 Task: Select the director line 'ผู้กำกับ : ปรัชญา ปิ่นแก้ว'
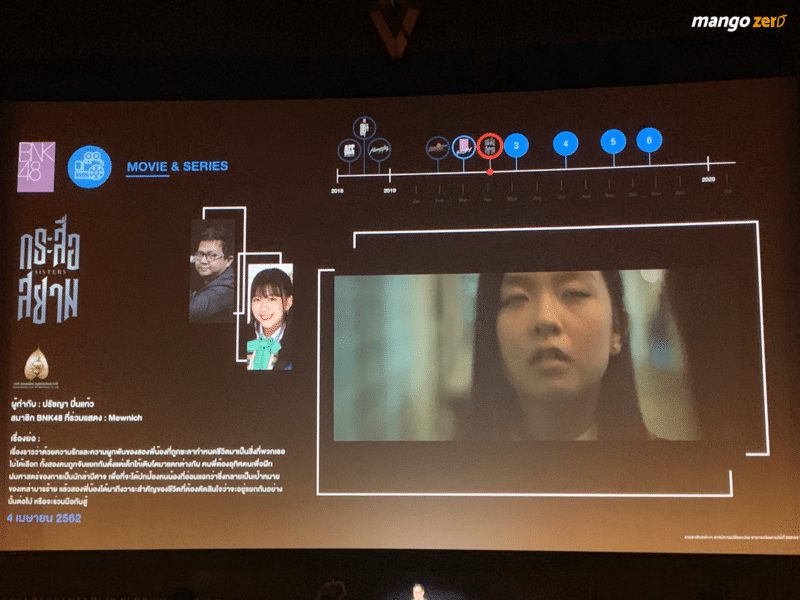53,404
